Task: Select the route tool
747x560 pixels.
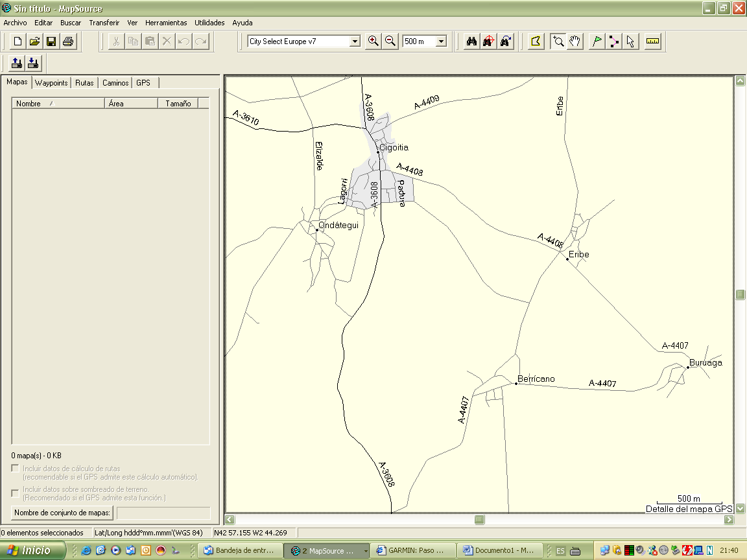Action: pos(613,41)
